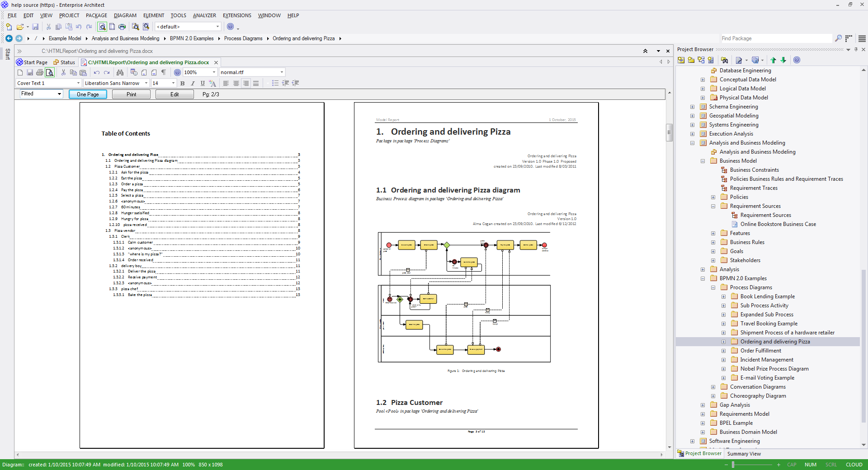This screenshot has height=470, width=868.
Task: Toggle Underline formatting
Action: [203, 83]
